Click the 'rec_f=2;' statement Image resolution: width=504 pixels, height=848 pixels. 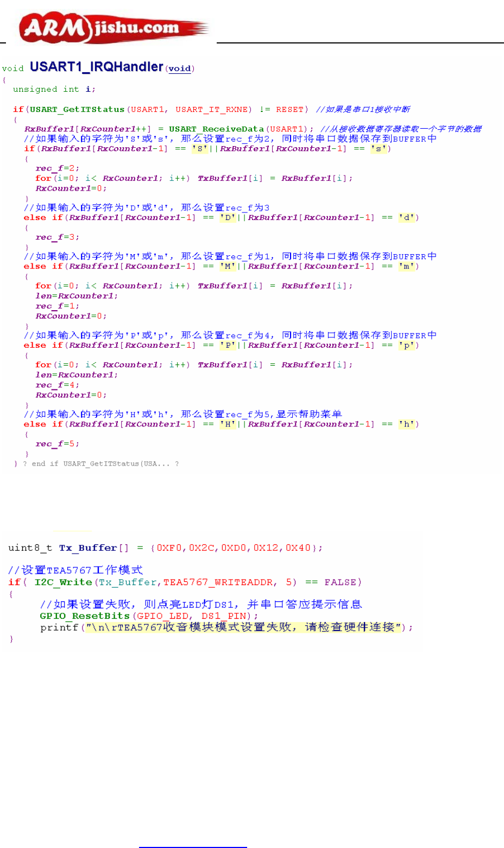point(58,168)
